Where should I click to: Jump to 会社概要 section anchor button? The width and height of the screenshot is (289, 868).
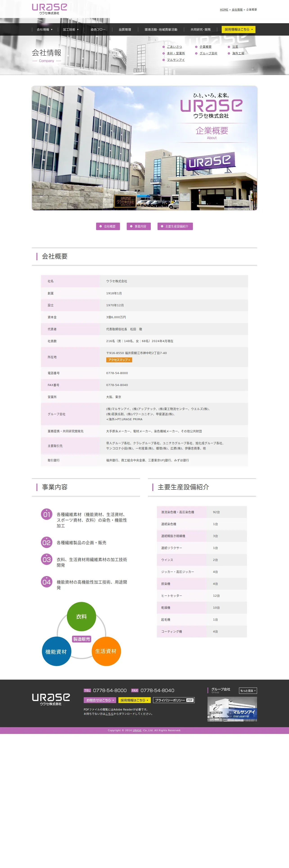pos(108,226)
